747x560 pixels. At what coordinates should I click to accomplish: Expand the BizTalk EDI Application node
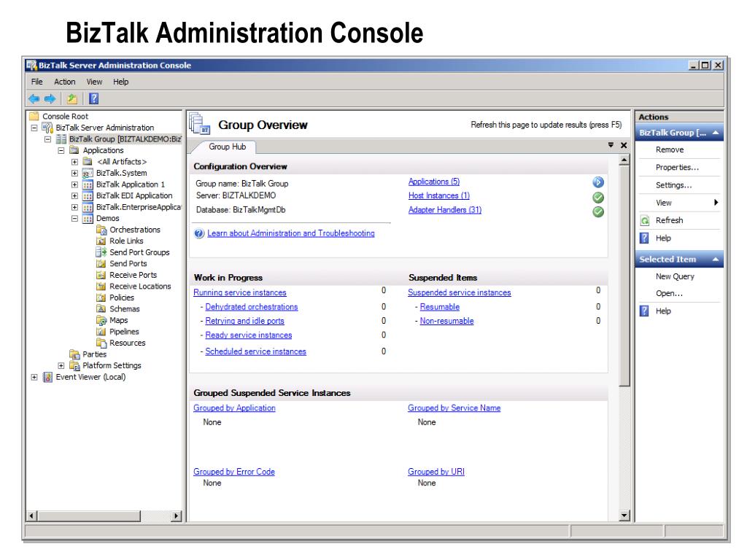coord(75,195)
